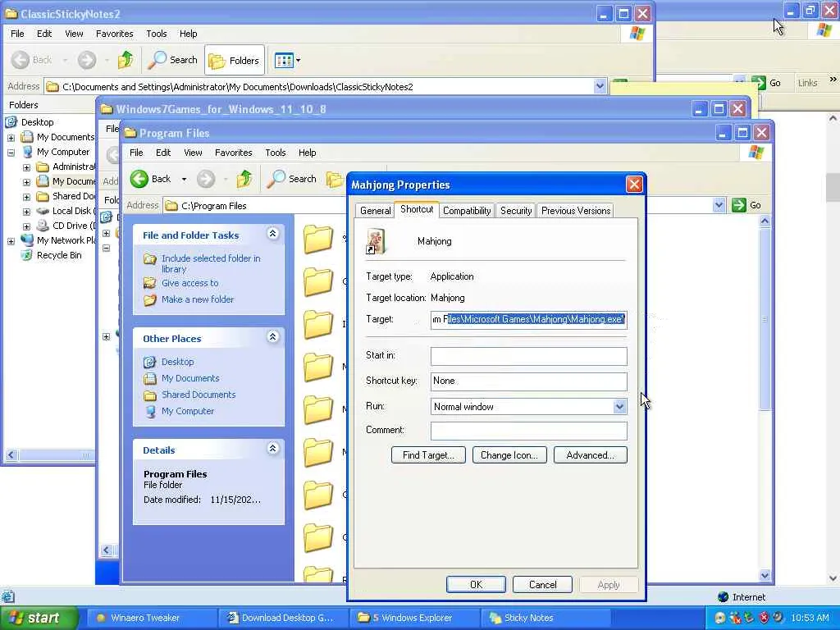The image size is (840, 630).
Task: Click Advanced button
Action: pos(591,454)
